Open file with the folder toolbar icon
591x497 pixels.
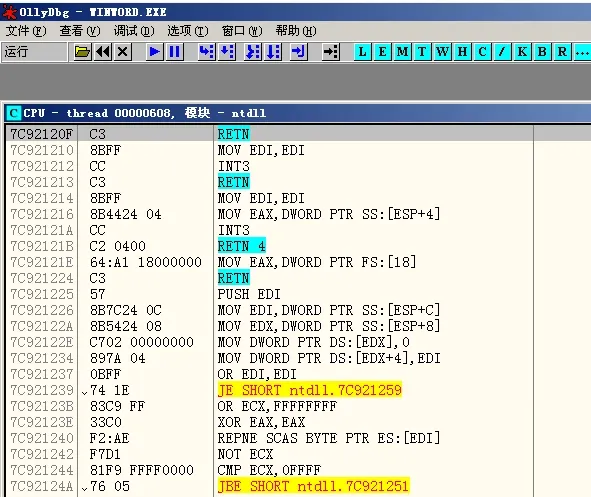pyautogui.click(x=83, y=52)
